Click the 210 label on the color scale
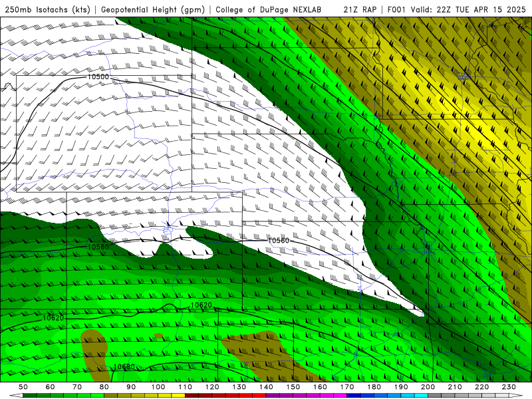 tap(456, 387)
